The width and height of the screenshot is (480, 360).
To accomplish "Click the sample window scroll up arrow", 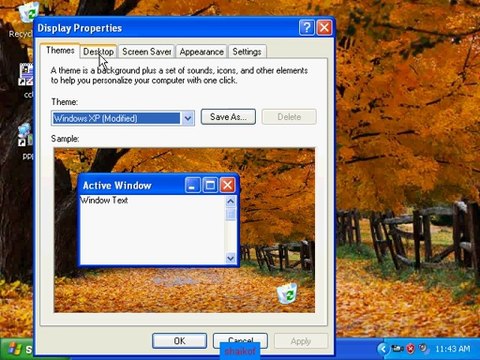I will coord(231,201).
